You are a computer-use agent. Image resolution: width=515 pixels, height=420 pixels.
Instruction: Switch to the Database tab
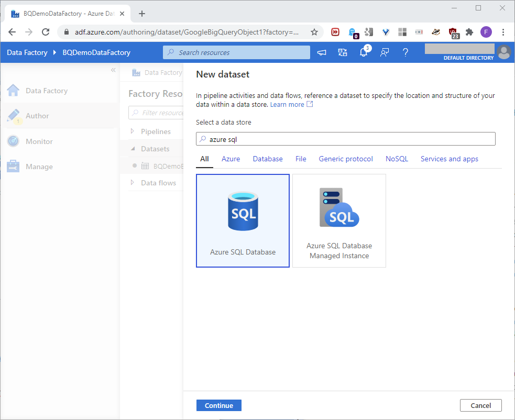tap(268, 159)
